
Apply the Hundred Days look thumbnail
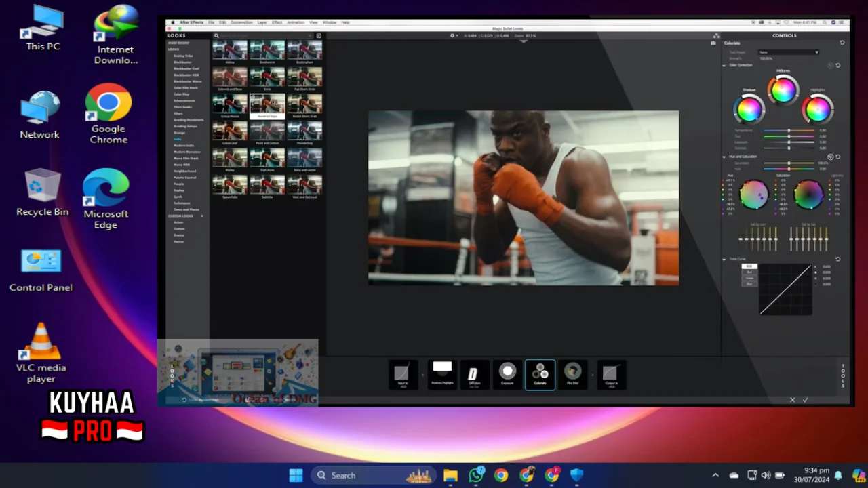click(267, 106)
